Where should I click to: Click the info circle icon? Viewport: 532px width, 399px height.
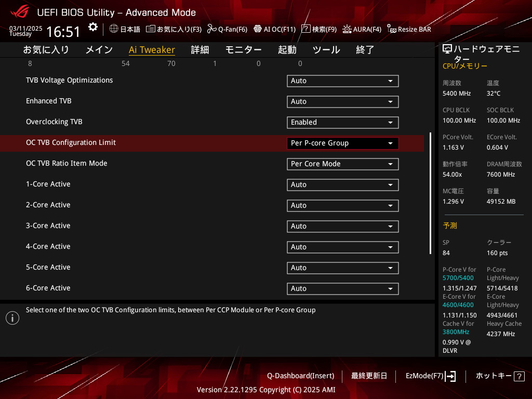(12, 318)
